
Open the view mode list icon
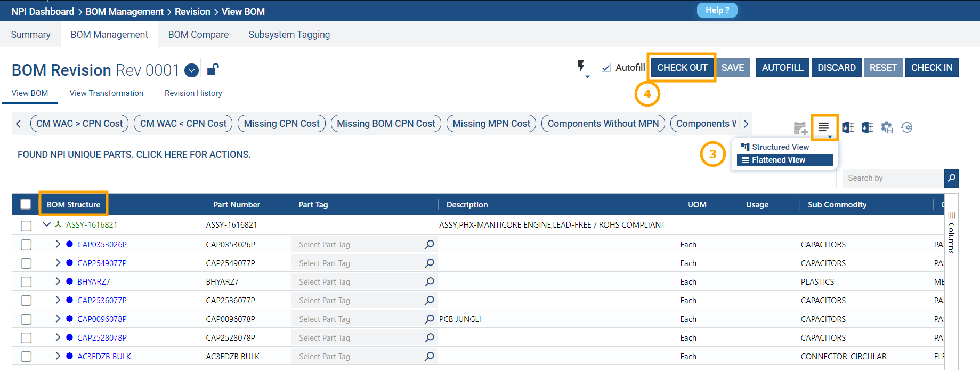coord(824,127)
